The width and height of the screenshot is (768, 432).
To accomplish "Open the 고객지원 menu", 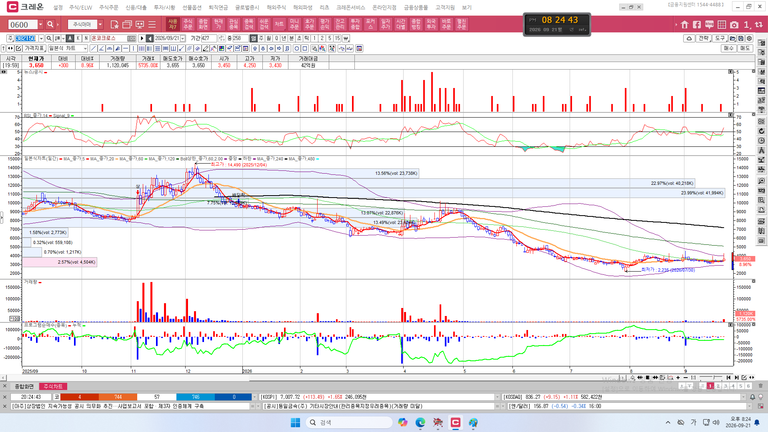I will coord(445,7).
